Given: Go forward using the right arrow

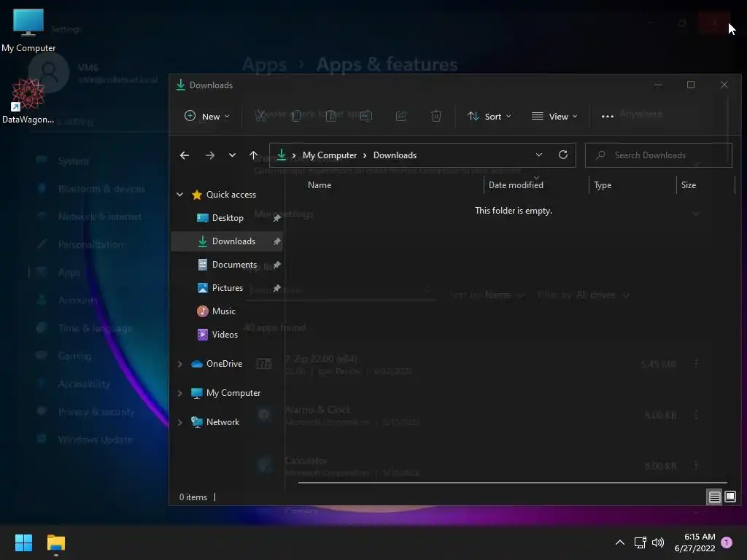Looking at the screenshot, I should 209,155.
